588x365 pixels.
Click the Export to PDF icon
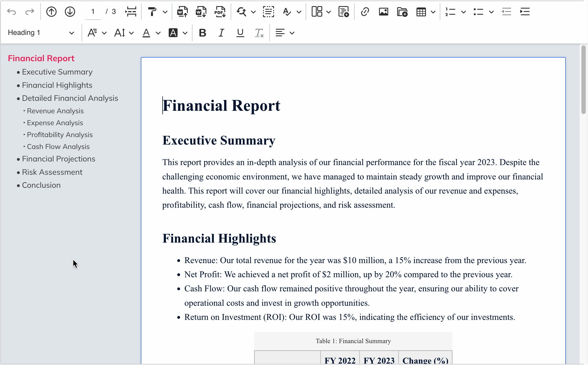(x=220, y=12)
